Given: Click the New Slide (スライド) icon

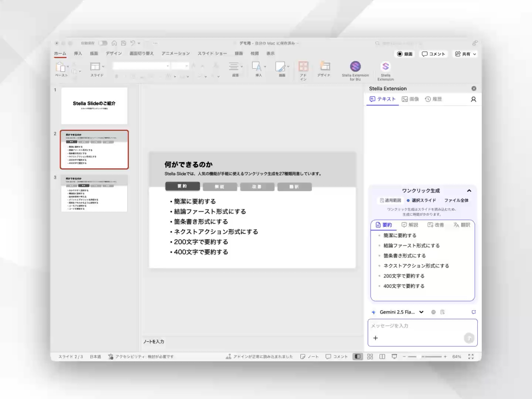Looking at the screenshot, I should click(95, 66).
